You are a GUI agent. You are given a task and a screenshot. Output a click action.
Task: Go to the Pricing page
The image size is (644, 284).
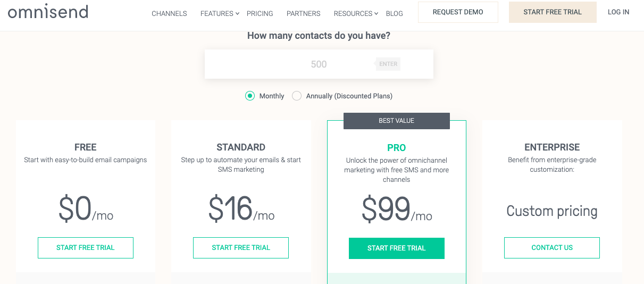(x=260, y=13)
